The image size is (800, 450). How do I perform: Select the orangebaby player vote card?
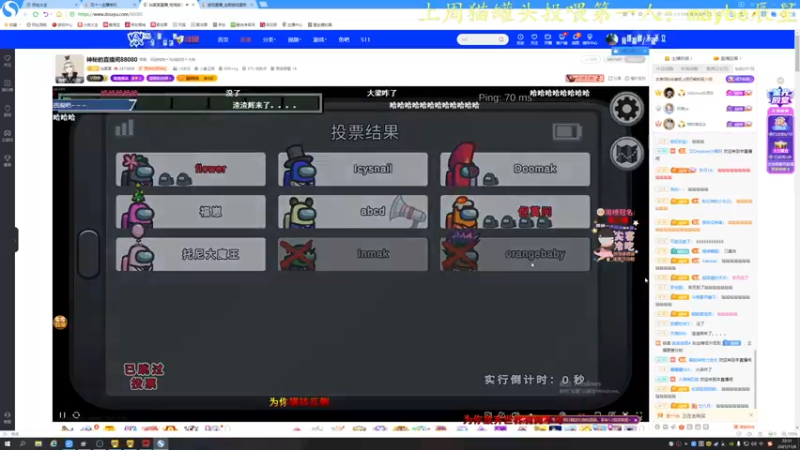[515, 254]
